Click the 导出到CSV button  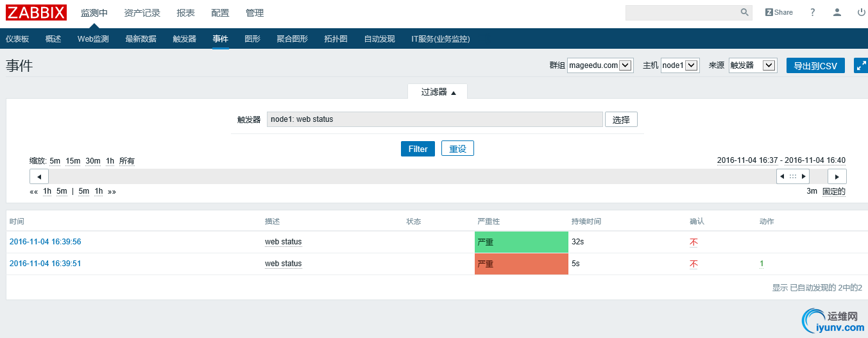[815, 65]
